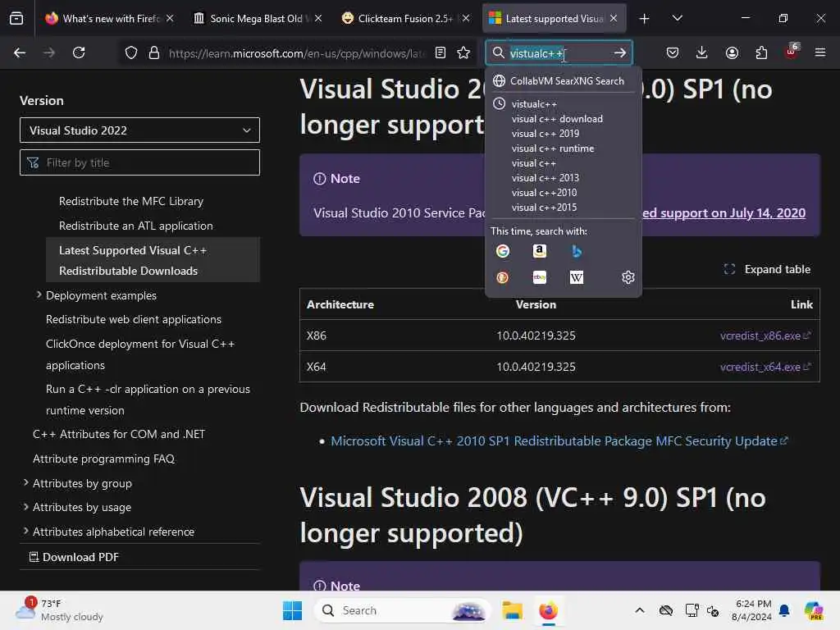Search with Wikipedia engine icon

(577, 277)
